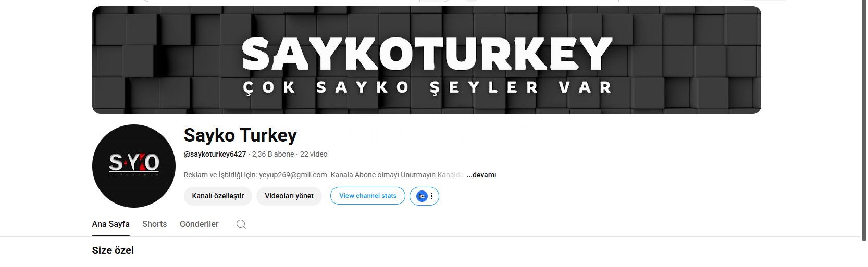Click the Kanalı özelleştir button
This screenshot has height=267, width=868.
tap(218, 196)
